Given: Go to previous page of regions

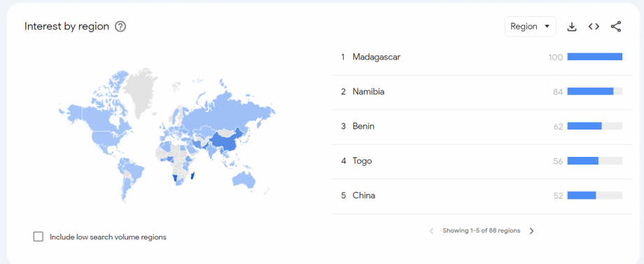Looking at the screenshot, I should [x=431, y=231].
